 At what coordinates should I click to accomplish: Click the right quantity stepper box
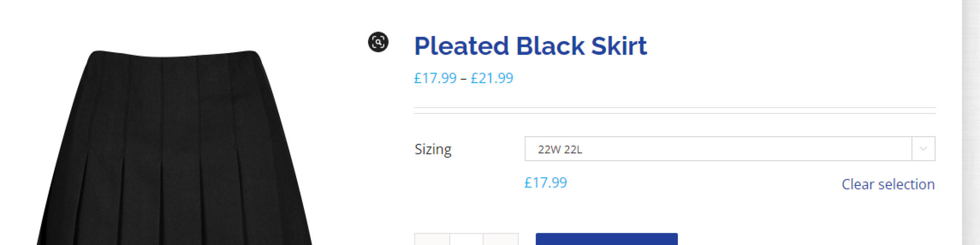click(x=501, y=240)
